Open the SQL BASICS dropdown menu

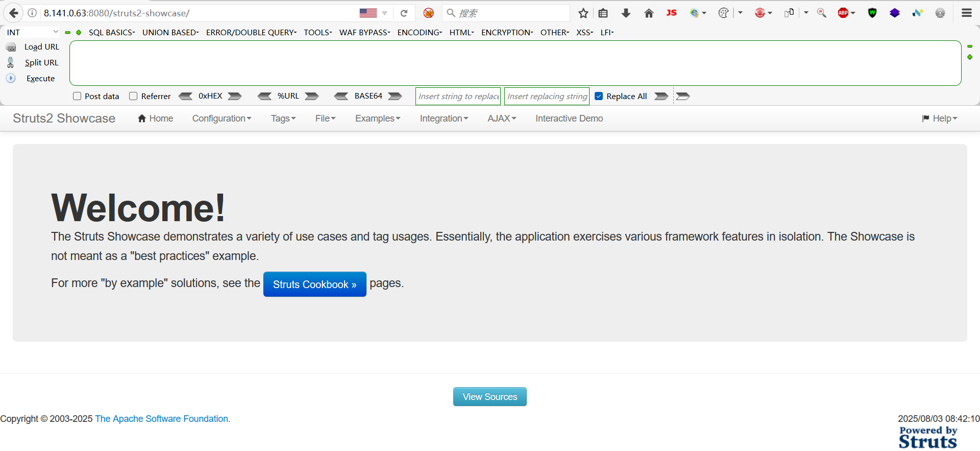(112, 32)
